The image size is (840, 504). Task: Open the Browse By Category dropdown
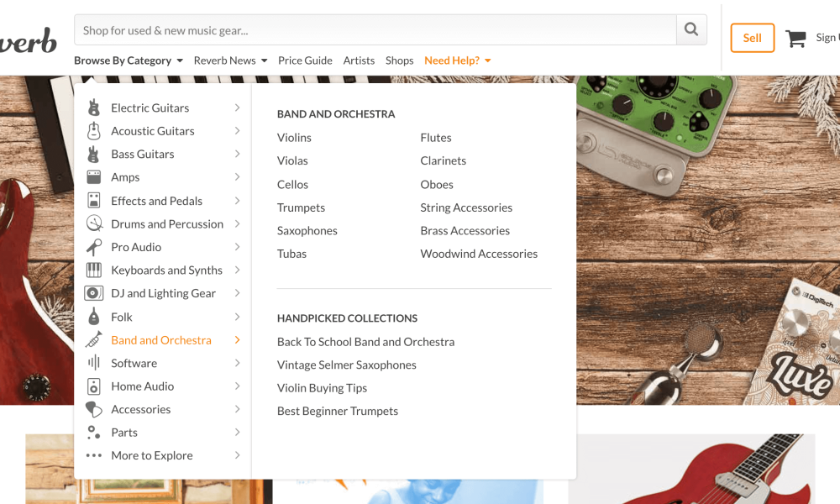(129, 60)
